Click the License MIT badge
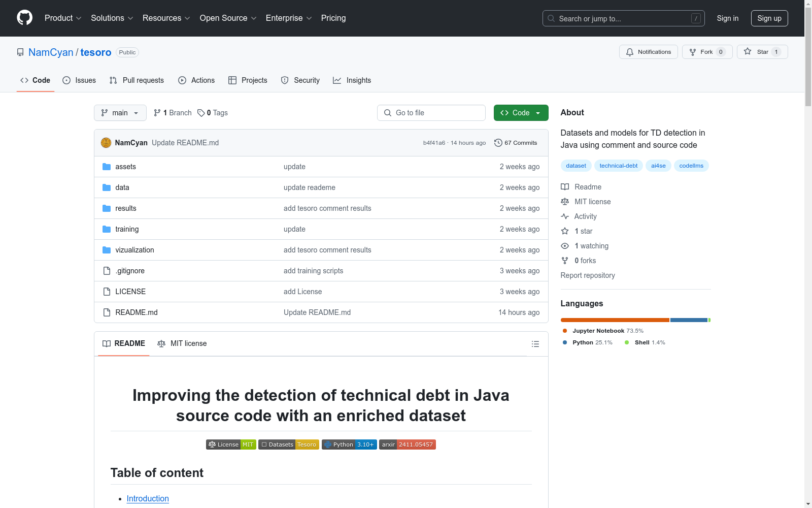Viewport: 812px width, 508px height. tap(231, 444)
